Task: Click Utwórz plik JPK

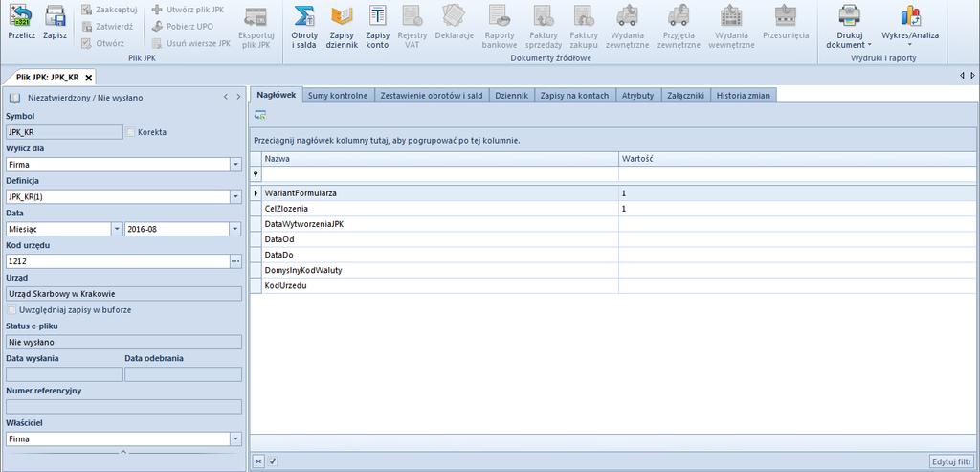Action: click(x=189, y=10)
